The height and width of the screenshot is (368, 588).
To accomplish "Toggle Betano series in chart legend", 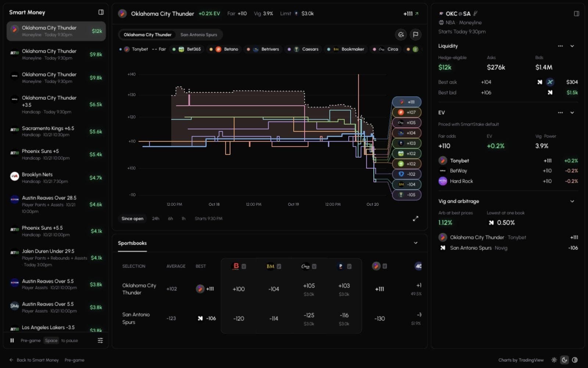I will [x=224, y=49].
